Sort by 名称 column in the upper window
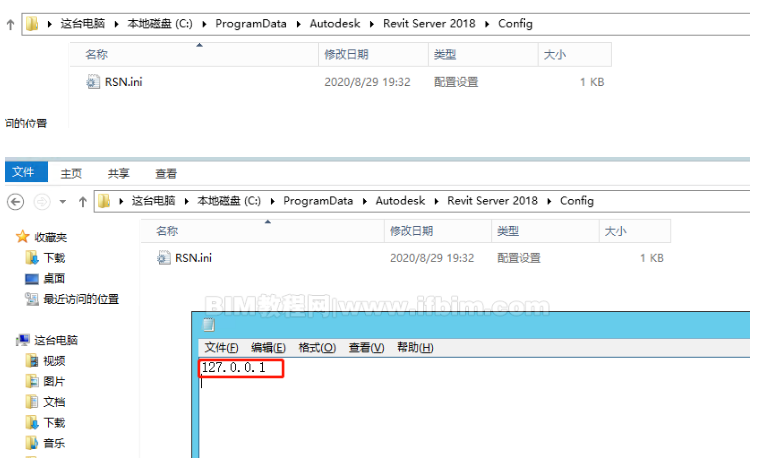The image size is (763, 471). pos(194,54)
